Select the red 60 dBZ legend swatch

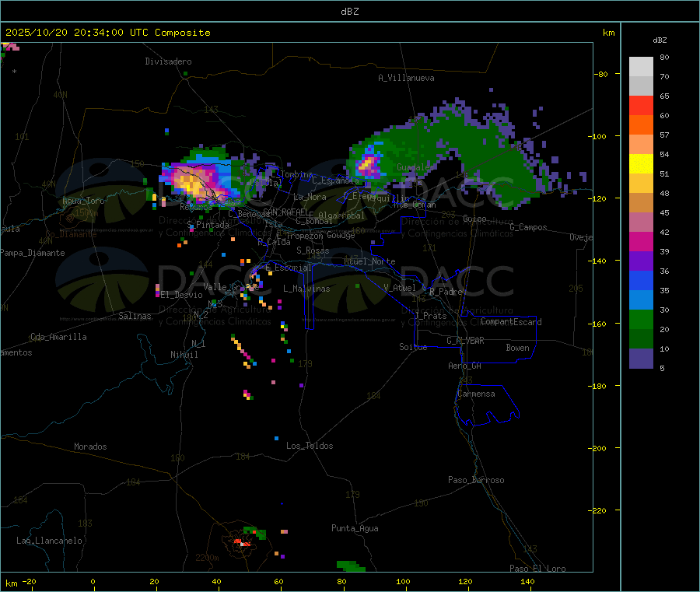(x=641, y=105)
